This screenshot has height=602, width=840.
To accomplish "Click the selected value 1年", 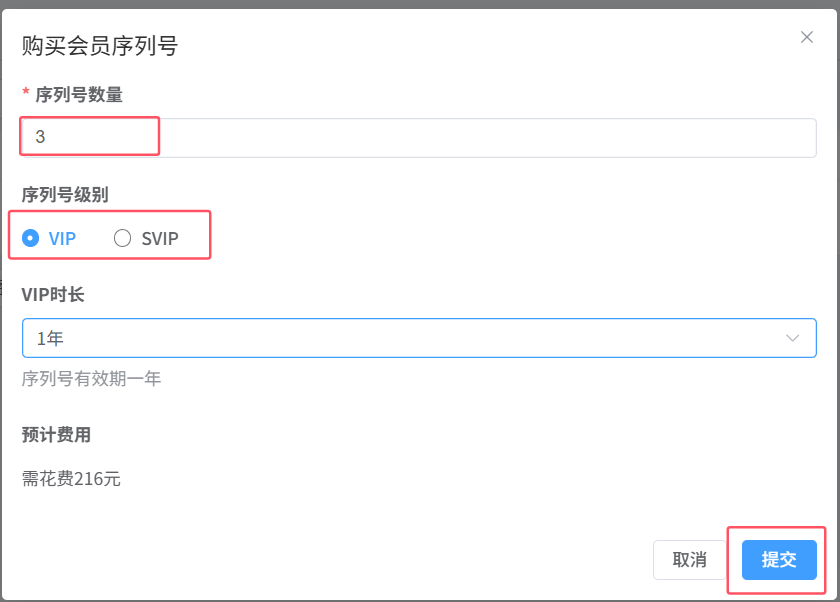I will point(50,339).
